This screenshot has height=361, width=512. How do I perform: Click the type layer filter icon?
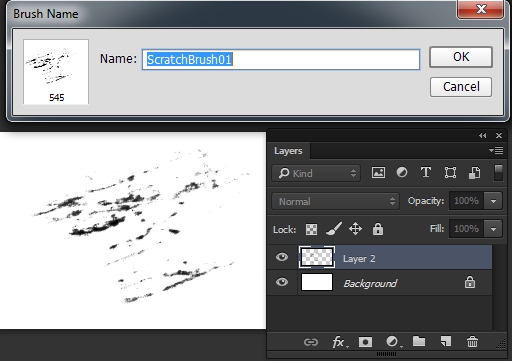pos(426,173)
